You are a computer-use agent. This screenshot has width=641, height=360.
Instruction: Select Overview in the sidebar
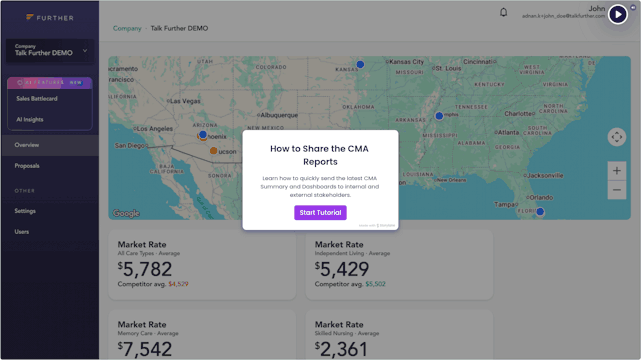50,145
